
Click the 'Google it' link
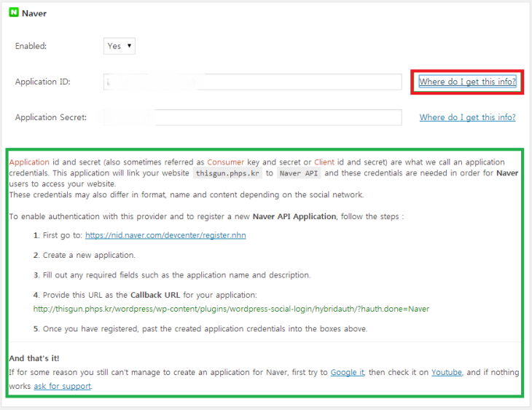pyautogui.click(x=347, y=372)
